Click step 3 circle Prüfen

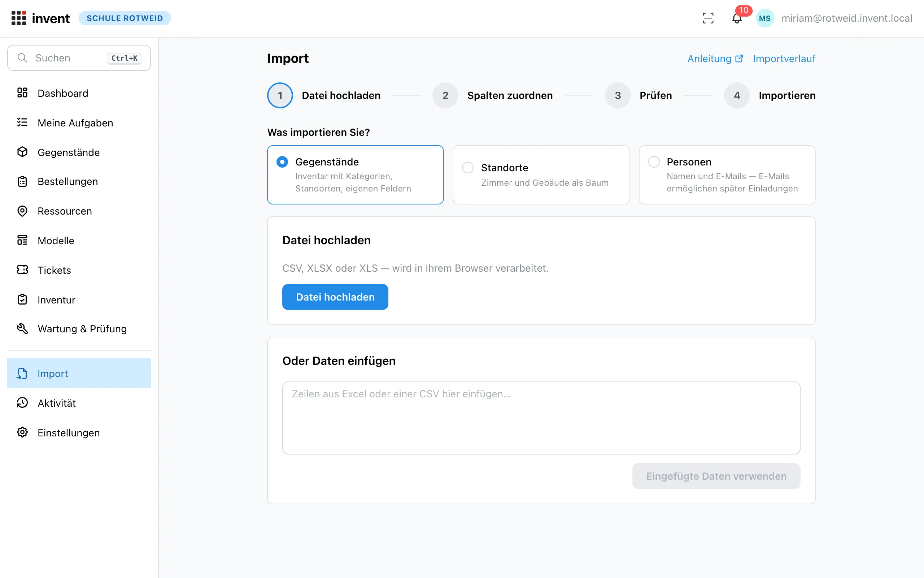618,95
